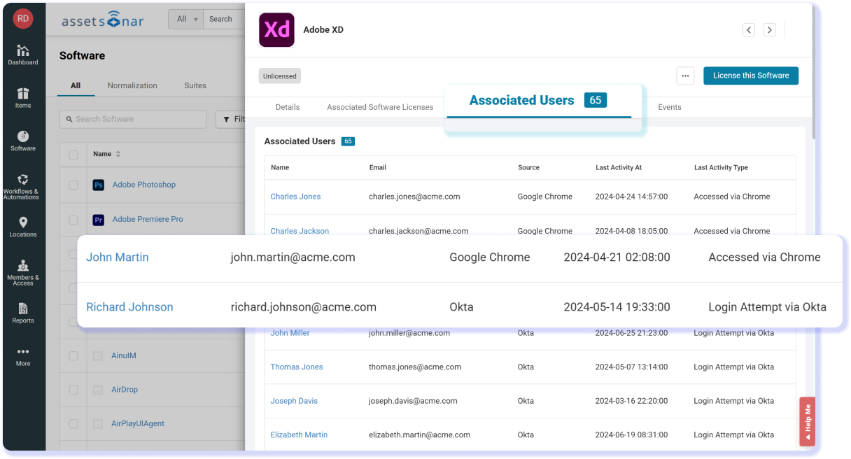This screenshot has width=851, height=459.
Task: Open the three-dots options menu
Action: (x=685, y=76)
